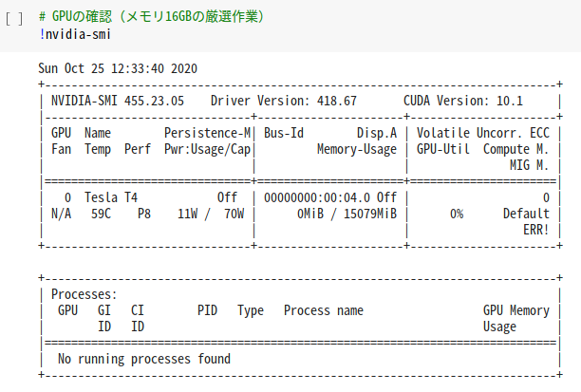Select the 'N/A' fan value
The height and width of the screenshot is (392, 581).
(61, 214)
